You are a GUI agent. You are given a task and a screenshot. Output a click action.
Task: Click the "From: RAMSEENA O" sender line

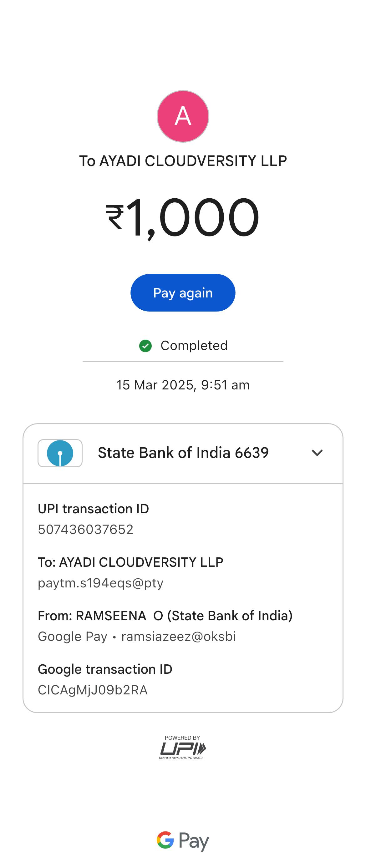click(x=165, y=616)
